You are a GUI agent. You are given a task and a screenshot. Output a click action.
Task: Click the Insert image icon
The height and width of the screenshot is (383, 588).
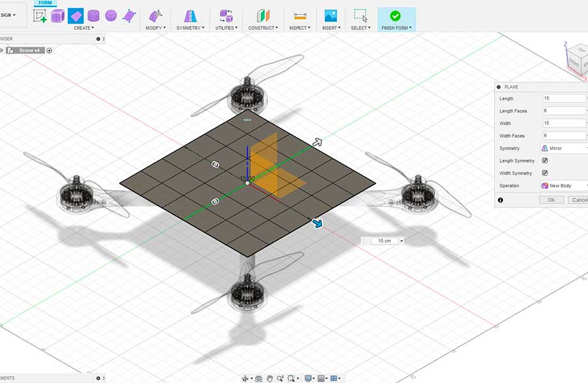[330, 16]
